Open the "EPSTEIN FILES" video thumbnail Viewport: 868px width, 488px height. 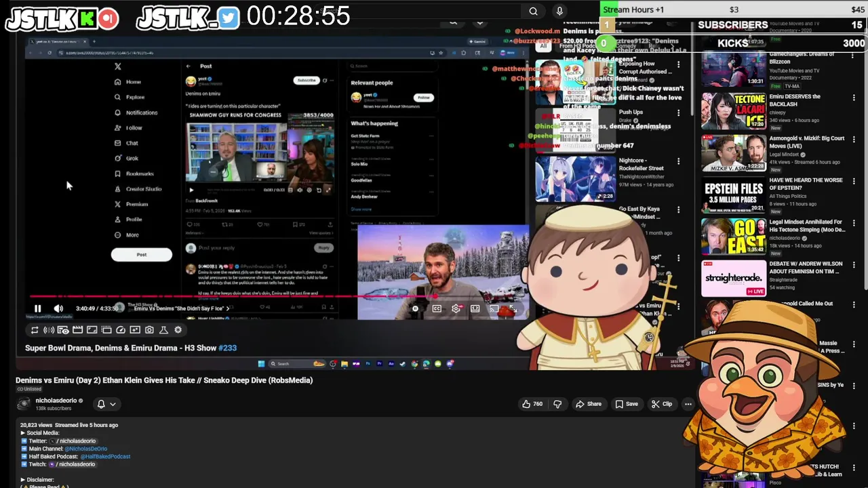pyautogui.click(x=734, y=195)
